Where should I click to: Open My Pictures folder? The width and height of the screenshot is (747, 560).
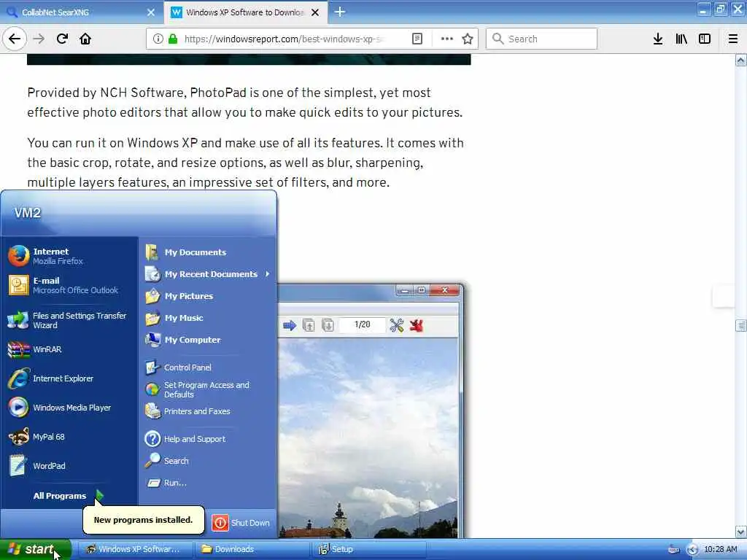207,296
